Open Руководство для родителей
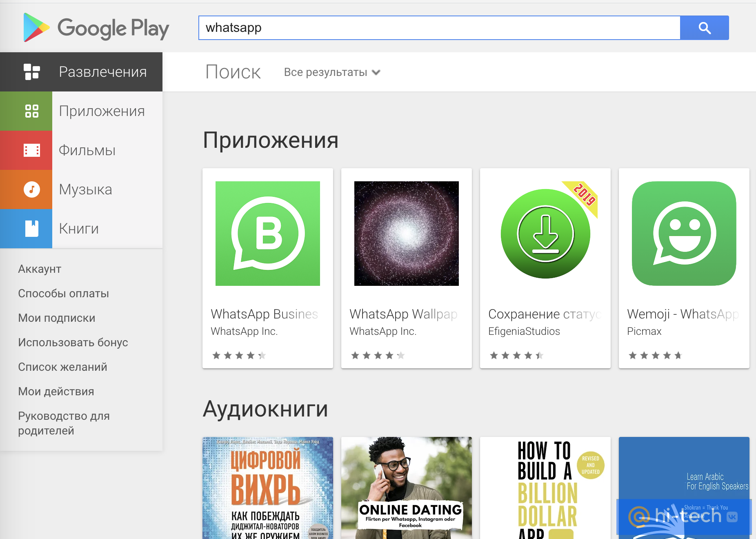 [x=64, y=423]
